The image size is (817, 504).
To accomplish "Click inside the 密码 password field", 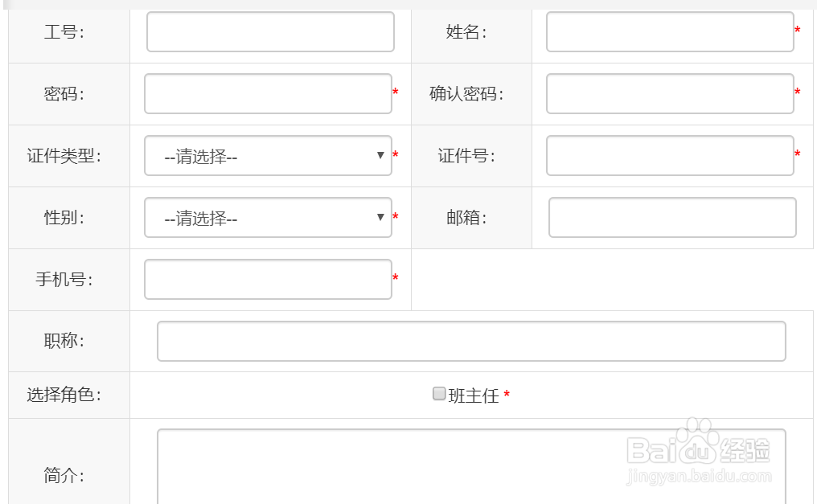I will 266,93.
